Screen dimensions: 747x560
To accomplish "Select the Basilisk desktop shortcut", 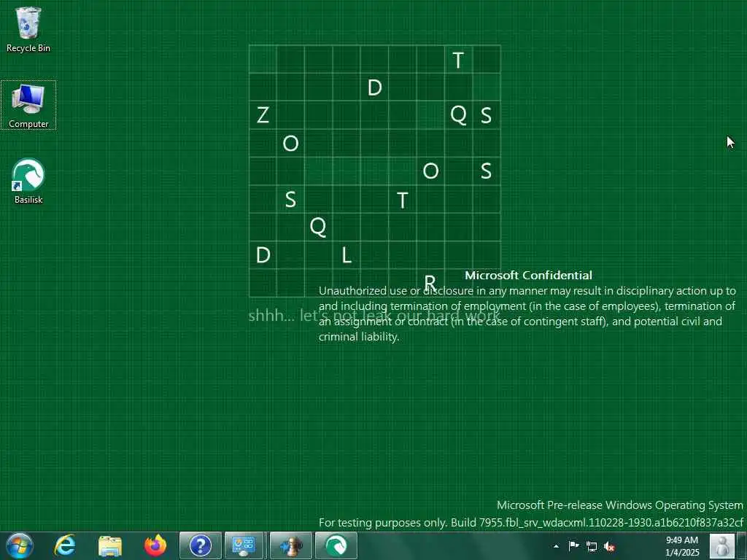I will point(28,182).
